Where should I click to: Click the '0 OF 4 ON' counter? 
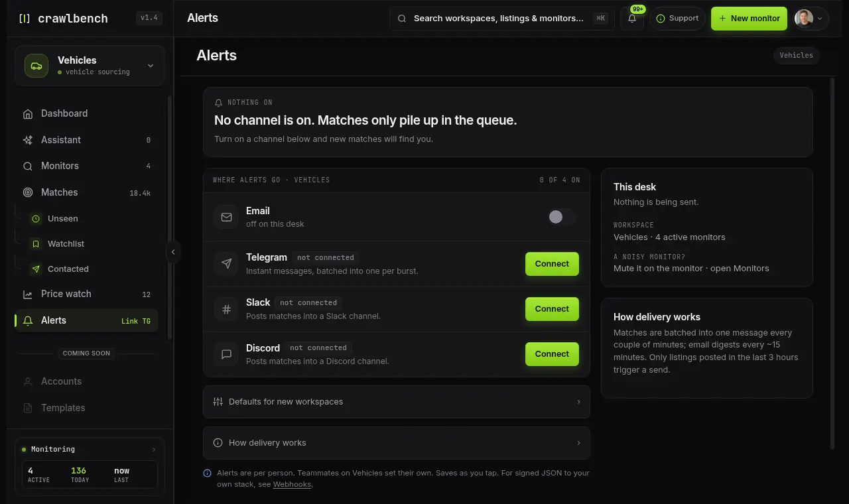[560, 180]
